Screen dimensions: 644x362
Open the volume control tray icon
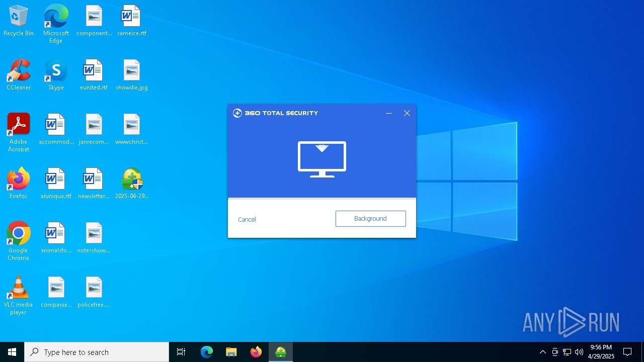[579, 352]
